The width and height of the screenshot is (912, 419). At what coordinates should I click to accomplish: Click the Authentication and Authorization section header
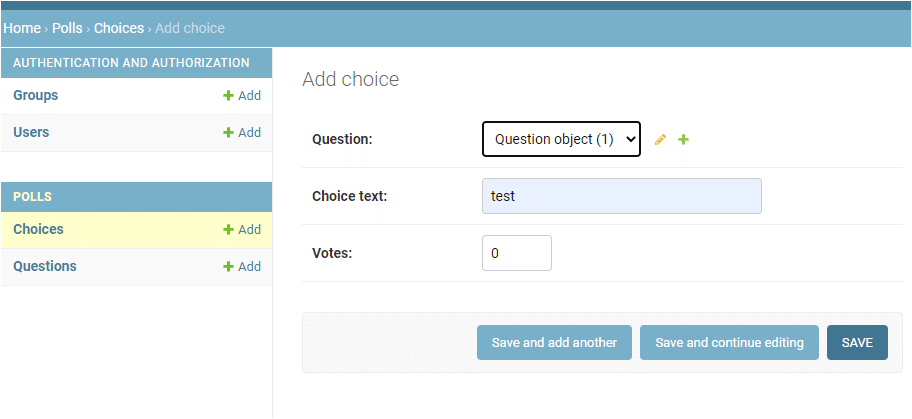[131, 63]
